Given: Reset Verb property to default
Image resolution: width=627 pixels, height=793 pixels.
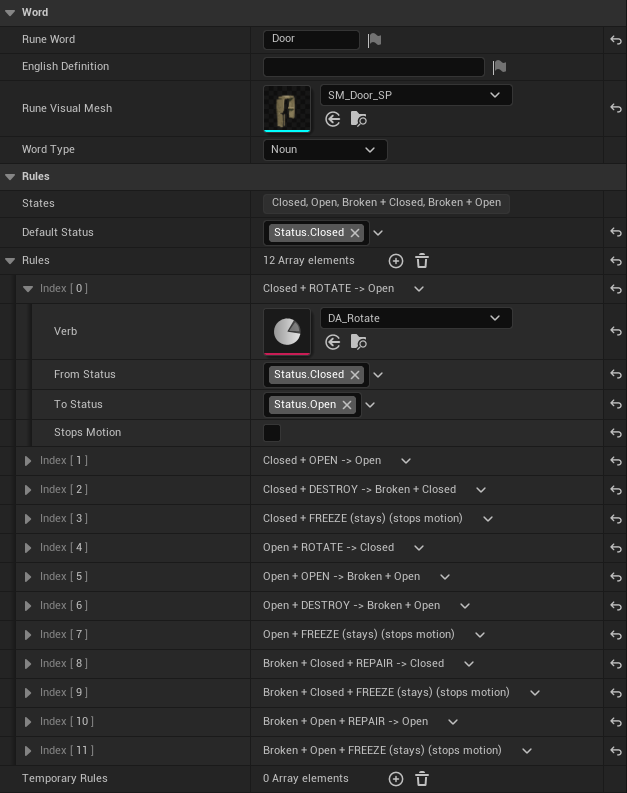Looking at the screenshot, I should pos(615,331).
